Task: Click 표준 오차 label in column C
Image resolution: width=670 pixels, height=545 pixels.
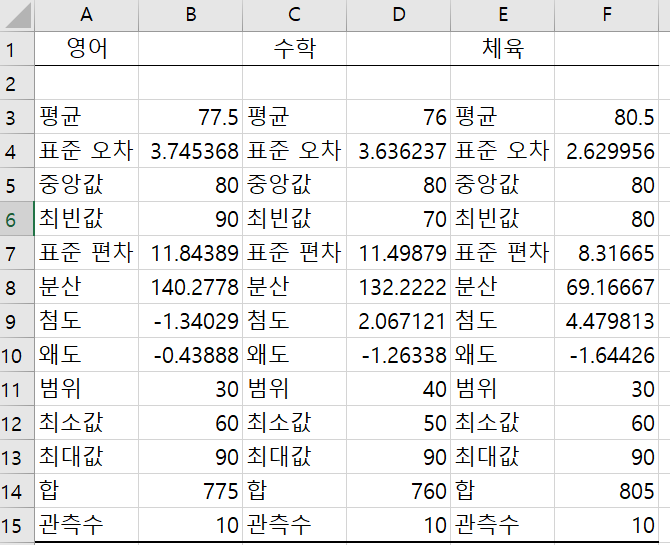Action: click(x=294, y=151)
